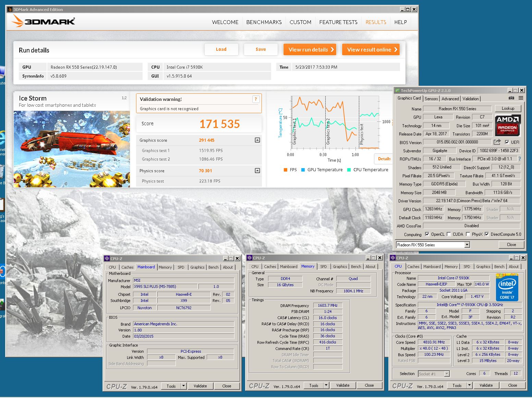Screen dimensions: 532x398
Task: Click the 171 535 score value
Action: pos(219,124)
